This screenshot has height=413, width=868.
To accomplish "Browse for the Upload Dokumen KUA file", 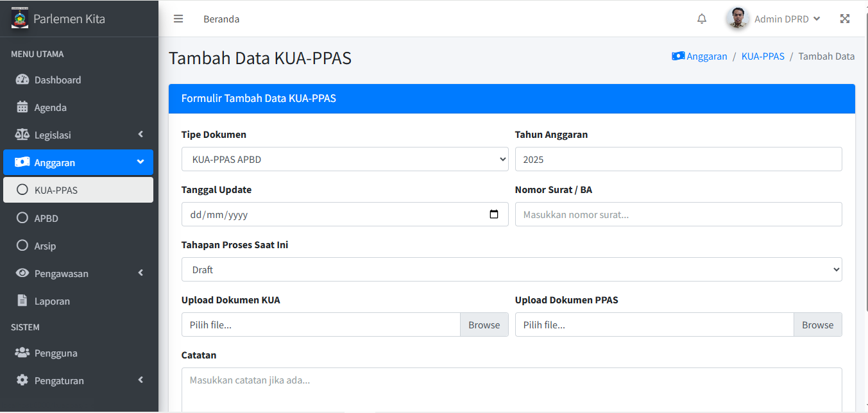I will (484, 324).
